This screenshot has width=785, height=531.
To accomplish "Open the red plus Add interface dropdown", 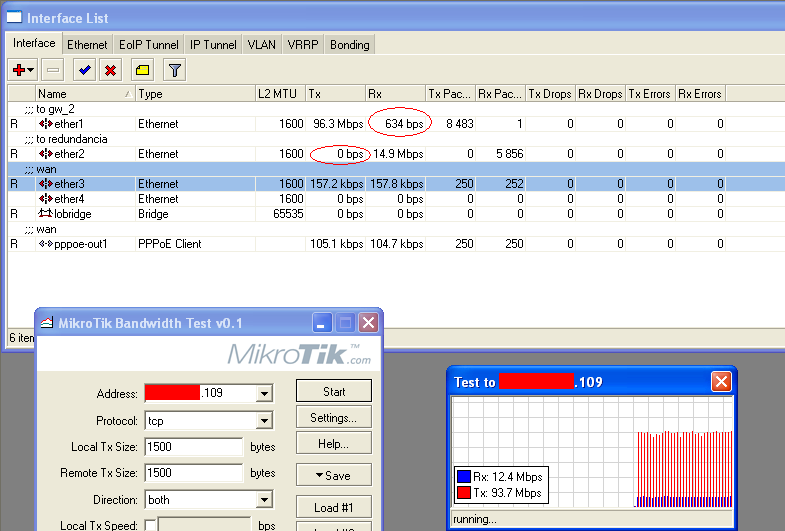I will point(23,70).
